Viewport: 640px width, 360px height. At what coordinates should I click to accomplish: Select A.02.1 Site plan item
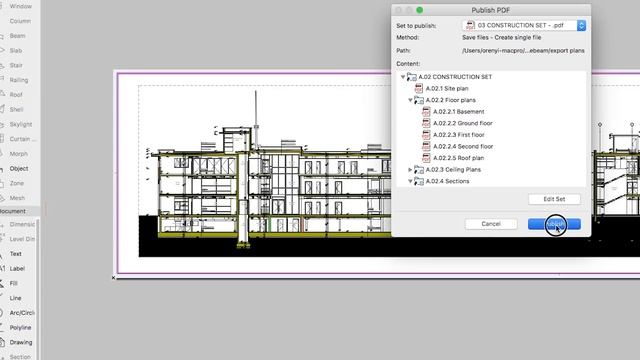point(447,89)
